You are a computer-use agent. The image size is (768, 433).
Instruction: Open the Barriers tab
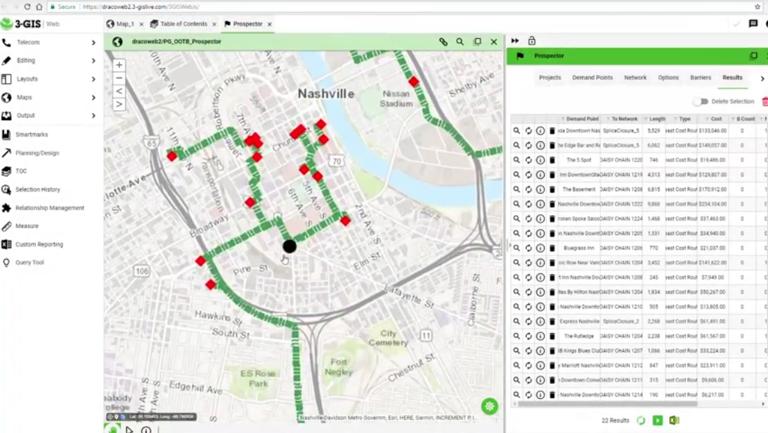pos(700,77)
